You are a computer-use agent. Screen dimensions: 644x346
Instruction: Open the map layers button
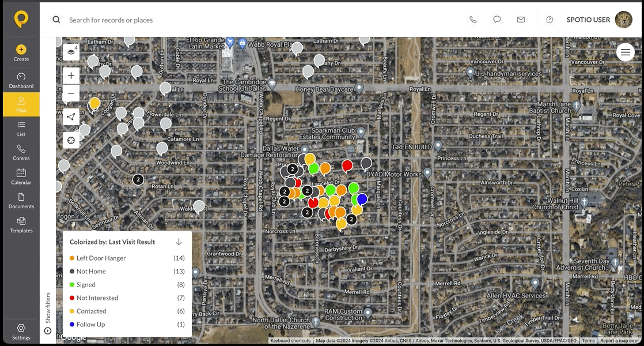click(71, 52)
